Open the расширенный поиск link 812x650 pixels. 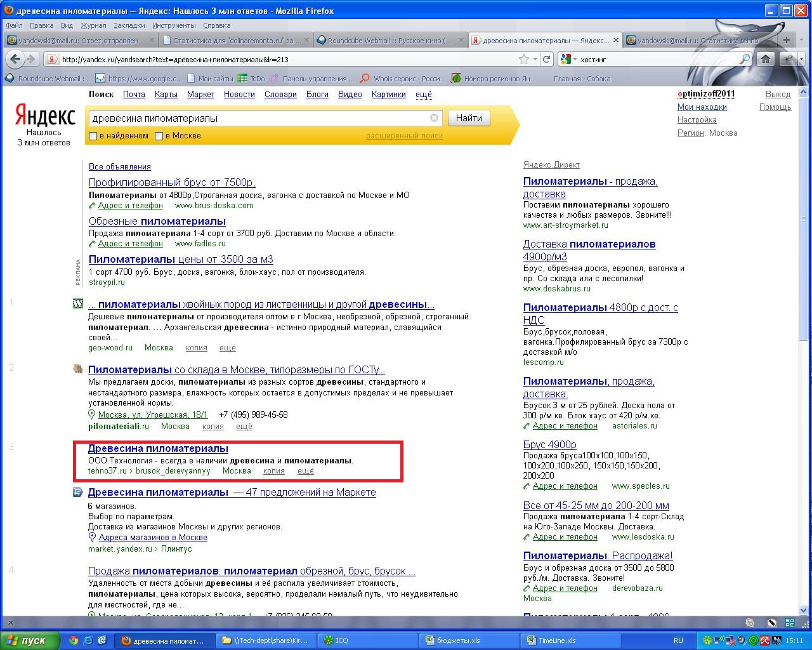pyautogui.click(x=404, y=136)
